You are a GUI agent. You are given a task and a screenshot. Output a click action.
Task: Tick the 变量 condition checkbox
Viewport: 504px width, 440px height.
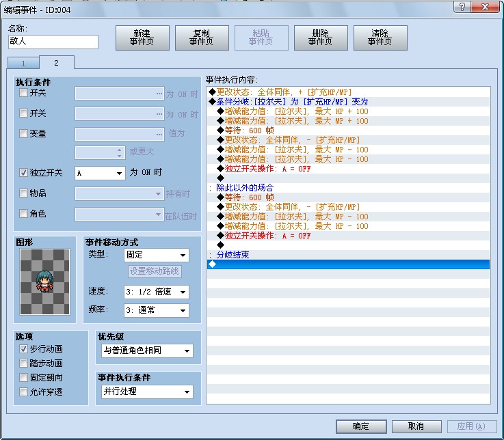click(x=23, y=133)
